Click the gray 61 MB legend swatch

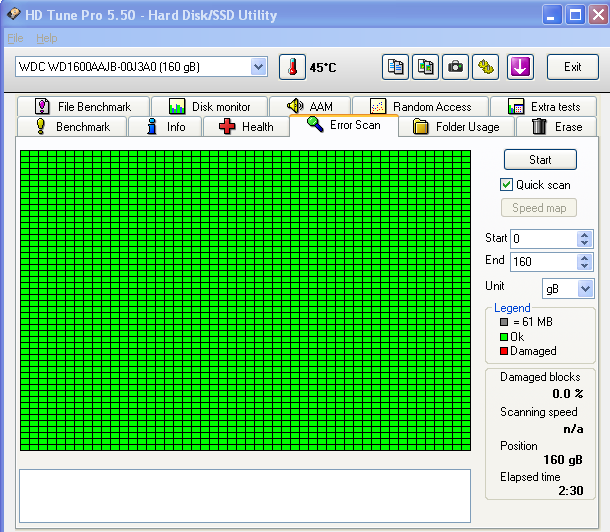504,322
